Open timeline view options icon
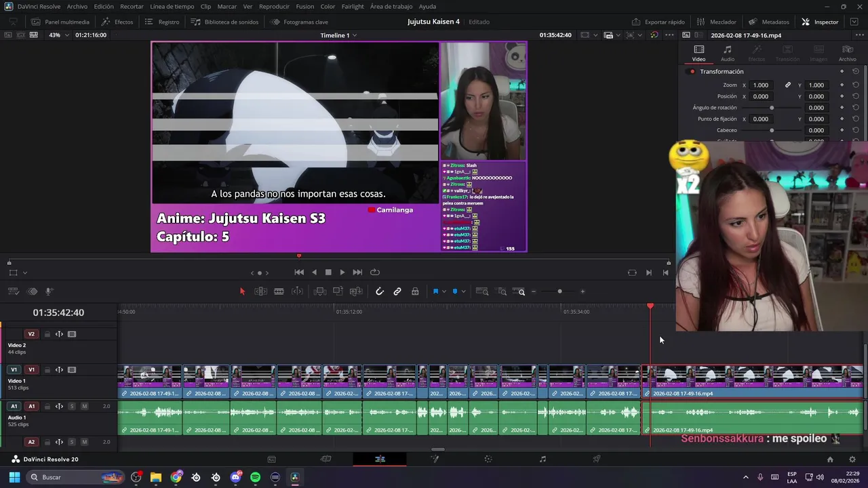Viewport: 868px width, 488px height. (14, 291)
